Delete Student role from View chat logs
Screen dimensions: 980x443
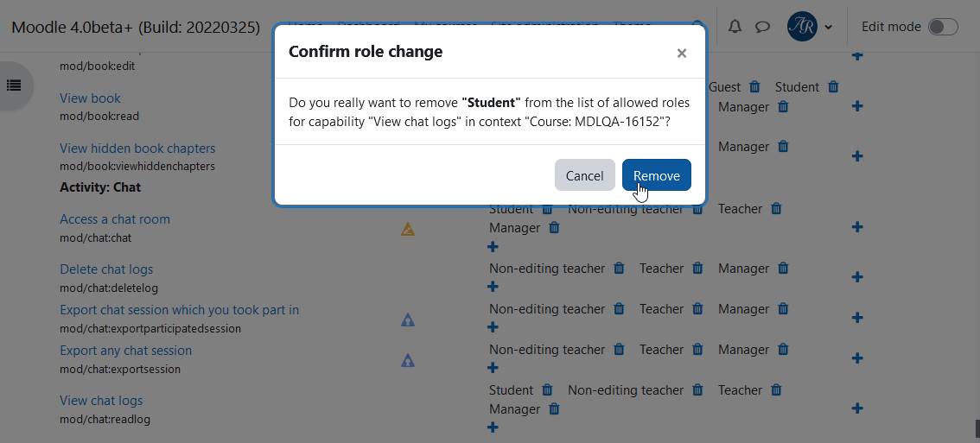pyautogui.click(x=547, y=389)
